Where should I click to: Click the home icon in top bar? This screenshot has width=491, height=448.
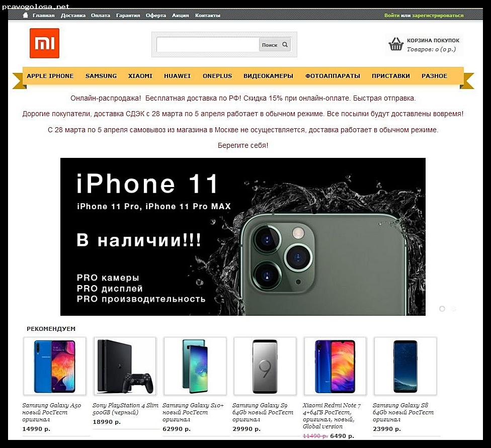pyautogui.click(x=26, y=15)
